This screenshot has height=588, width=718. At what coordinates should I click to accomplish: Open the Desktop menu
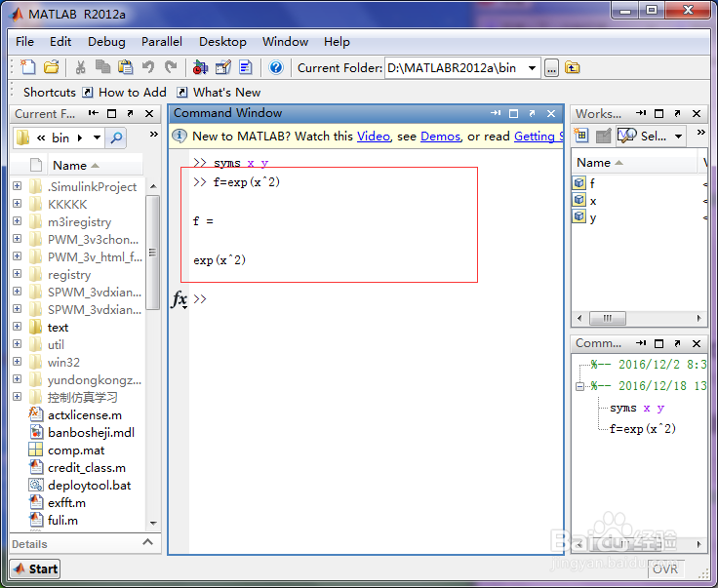click(x=222, y=42)
